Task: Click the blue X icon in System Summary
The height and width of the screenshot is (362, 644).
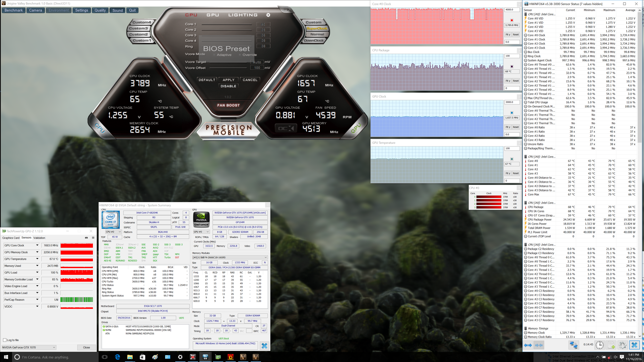Action: (x=264, y=346)
